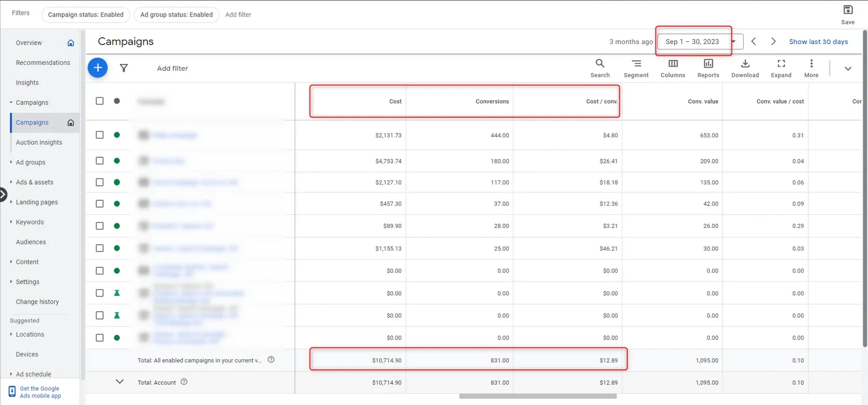Viewport: 868px width, 405px height.
Task: Click the green status dot in the $2,131.73 row
Action: click(116, 135)
